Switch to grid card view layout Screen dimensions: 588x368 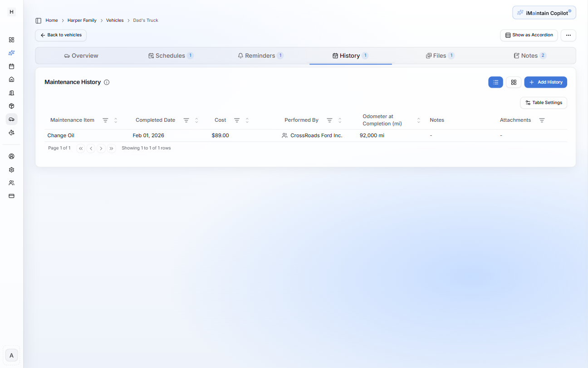514,82
